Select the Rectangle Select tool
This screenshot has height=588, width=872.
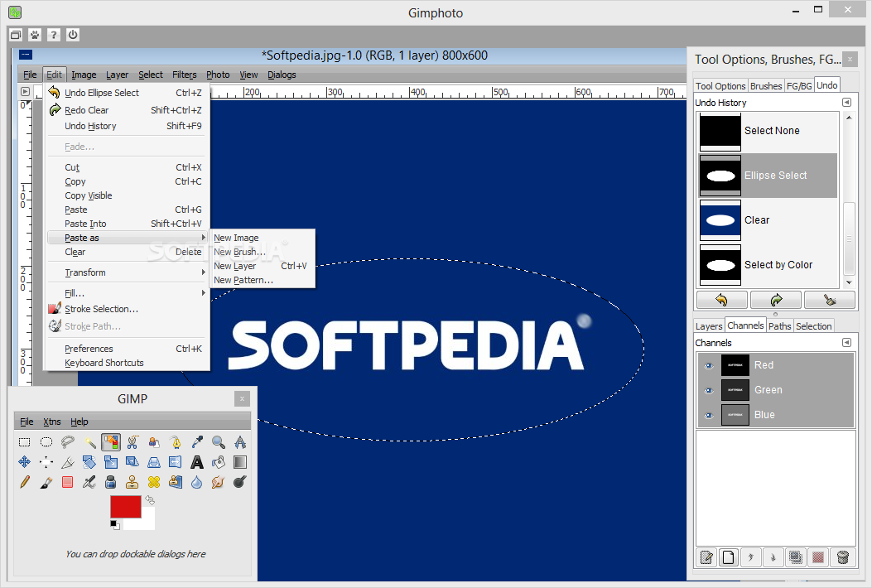(x=25, y=443)
